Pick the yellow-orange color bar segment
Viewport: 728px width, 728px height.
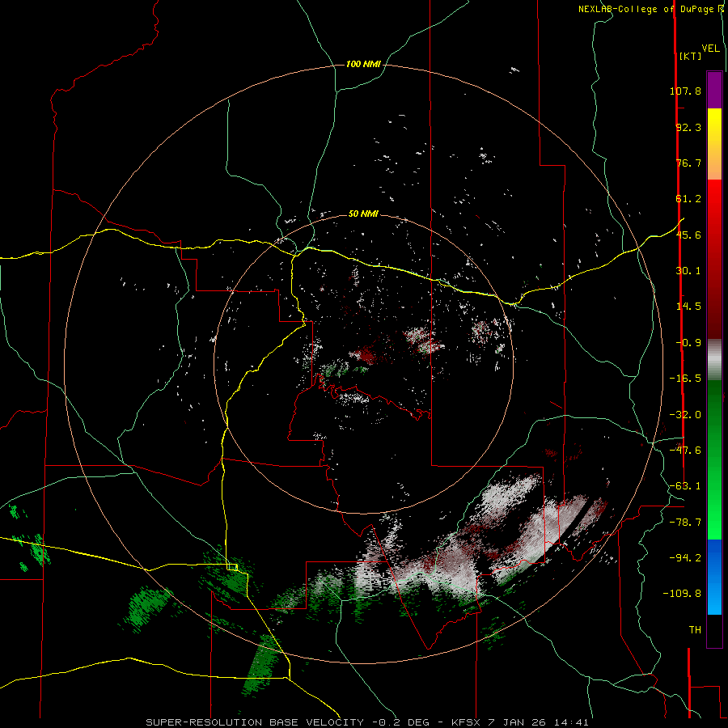(714, 144)
